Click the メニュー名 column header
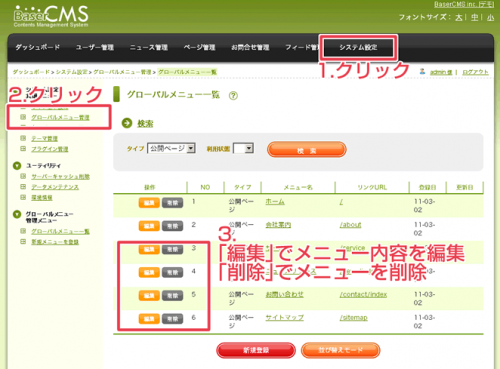 pos(298,187)
